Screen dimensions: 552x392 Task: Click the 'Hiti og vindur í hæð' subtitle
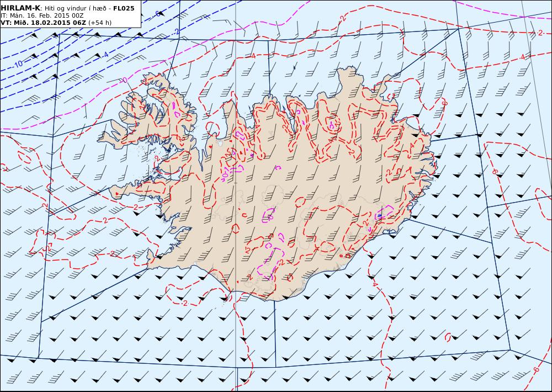(x=75, y=8)
